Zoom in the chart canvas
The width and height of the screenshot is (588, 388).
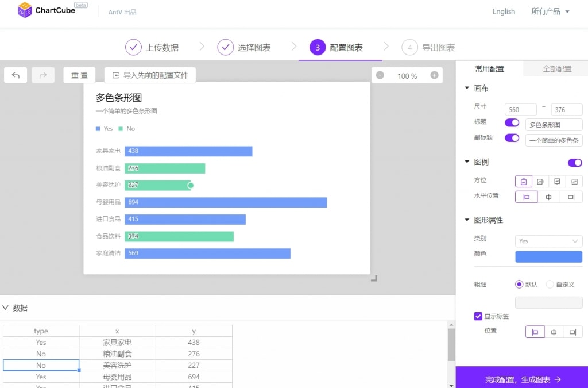(434, 75)
